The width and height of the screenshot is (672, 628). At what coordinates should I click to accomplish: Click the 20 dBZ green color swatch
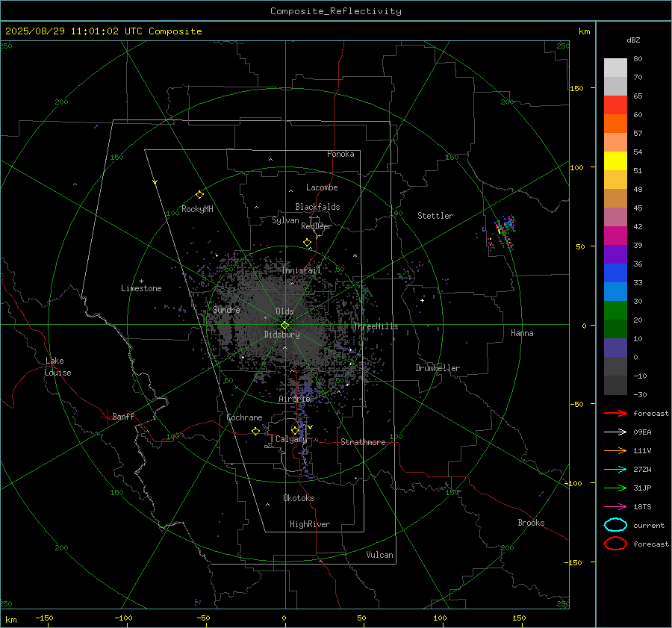[x=615, y=311]
